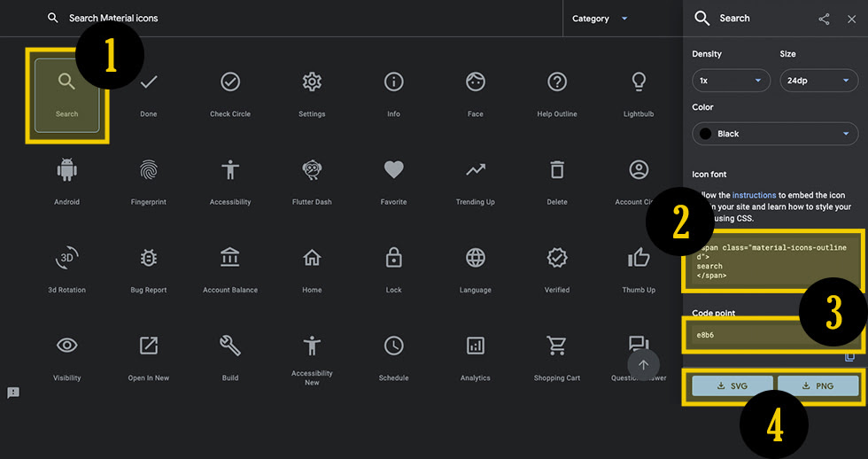Click the e8b6 code point box
Viewport: 868px width, 459px height.
point(775,334)
